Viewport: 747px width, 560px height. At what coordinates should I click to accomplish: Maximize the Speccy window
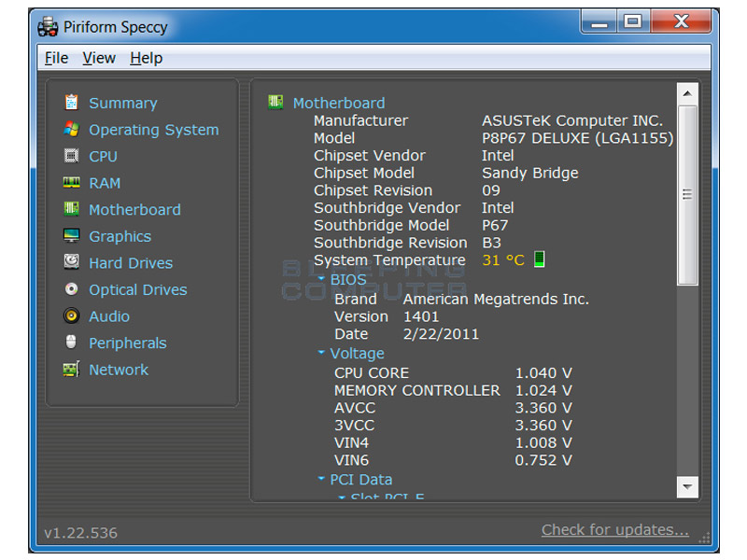click(x=633, y=21)
